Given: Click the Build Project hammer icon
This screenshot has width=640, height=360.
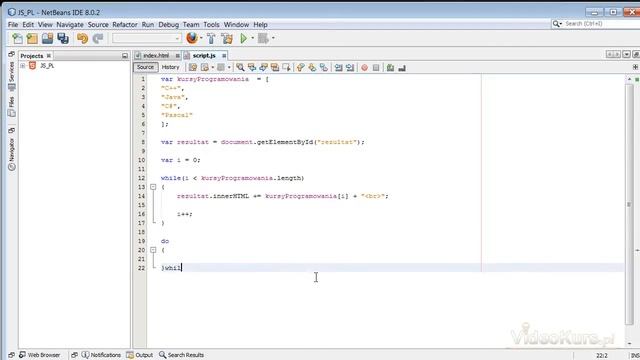Looking at the screenshot, I should 211,38.
